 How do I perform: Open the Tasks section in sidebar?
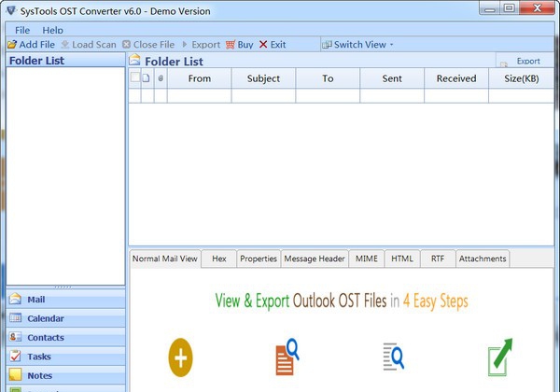[x=65, y=356]
